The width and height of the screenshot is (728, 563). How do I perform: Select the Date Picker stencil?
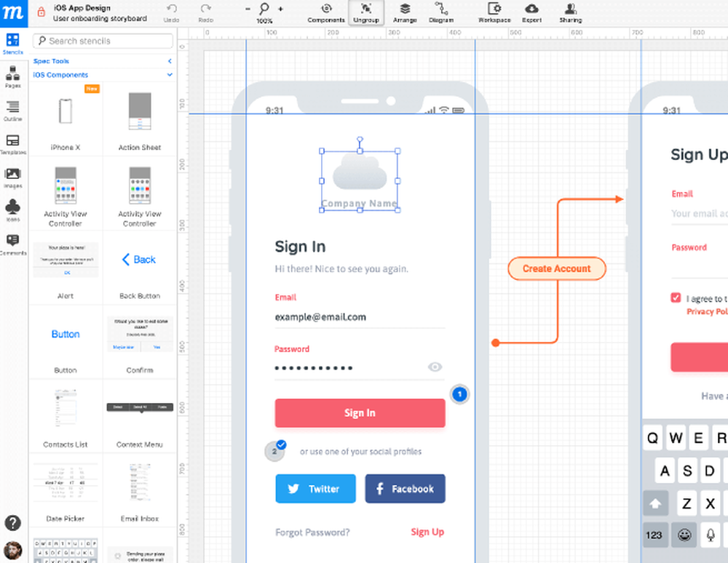tap(66, 491)
